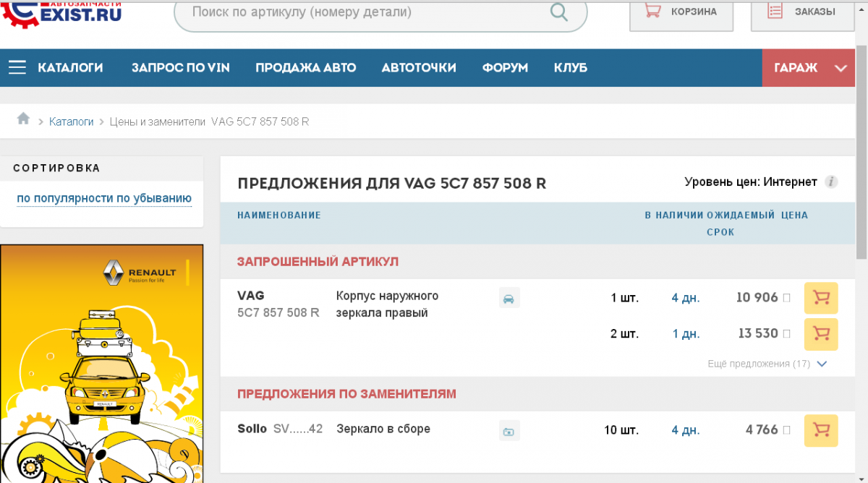Click the price 13 530

758,333
